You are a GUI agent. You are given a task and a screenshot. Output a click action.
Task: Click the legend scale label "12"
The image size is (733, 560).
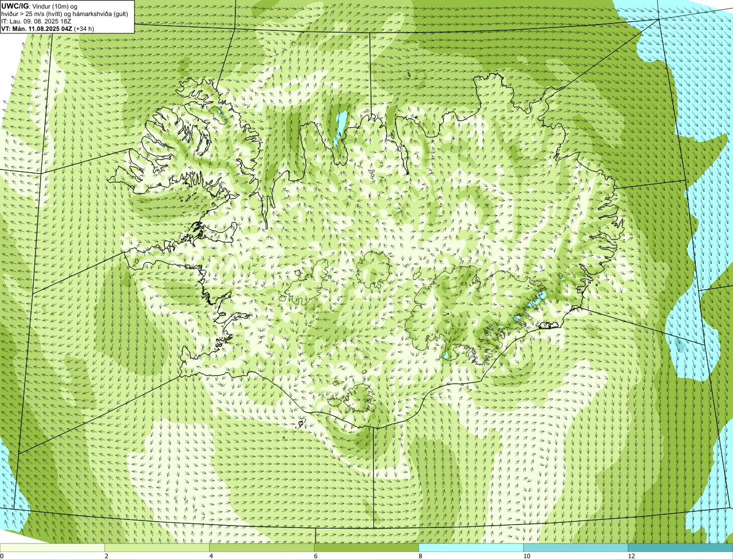[631, 556]
